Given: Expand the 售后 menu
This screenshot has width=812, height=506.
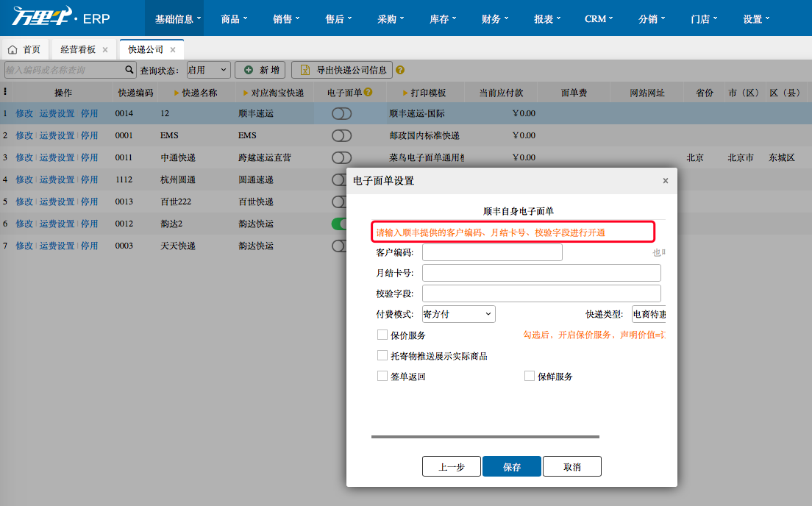Looking at the screenshot, I should (x=338, y=19).
